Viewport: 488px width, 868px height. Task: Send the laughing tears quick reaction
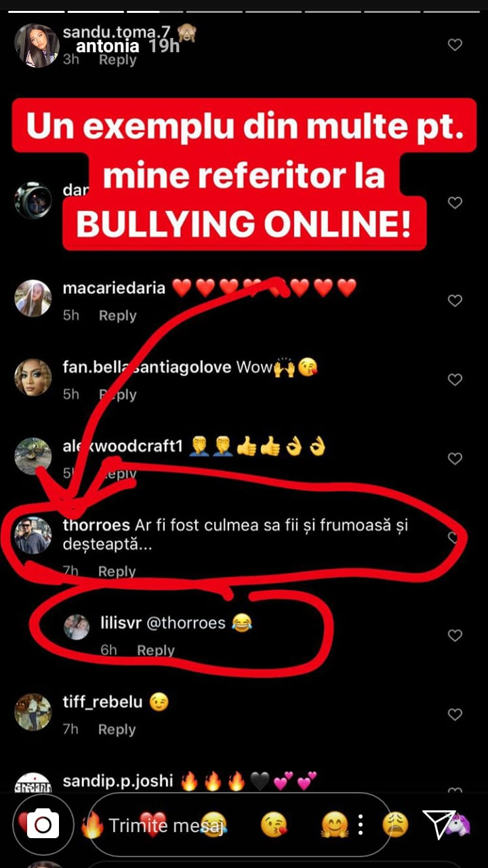pyautogui.click(x=213, y=825)
